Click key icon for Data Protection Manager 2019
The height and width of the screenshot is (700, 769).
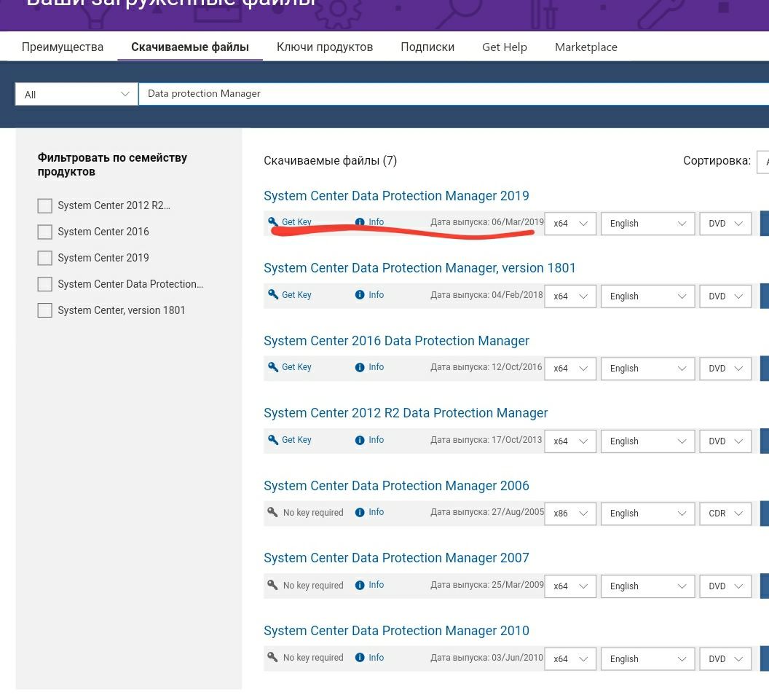click(x=273, y=221)
